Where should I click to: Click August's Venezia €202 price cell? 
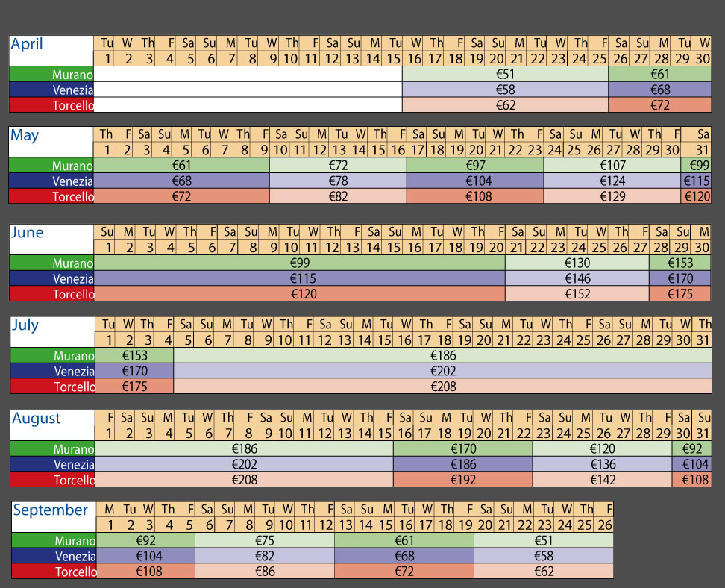[244, 464]
